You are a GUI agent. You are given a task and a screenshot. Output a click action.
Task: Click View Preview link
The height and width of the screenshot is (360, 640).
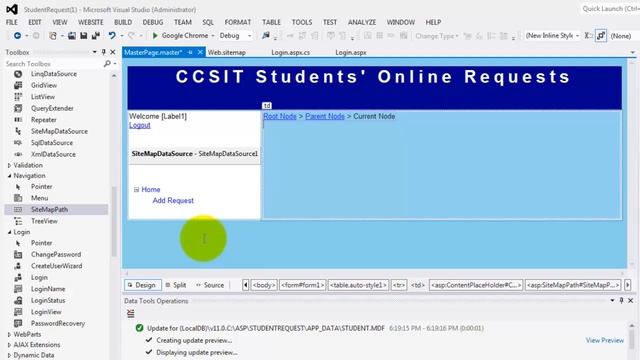[x=604, y=340]
